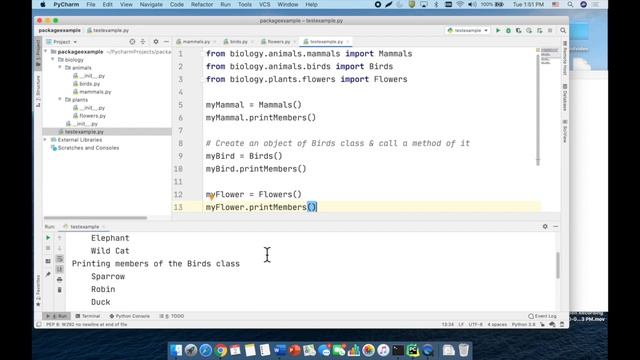This screenshot has height=360, width=640.
Task: Open the Navigate menu
Action: (x=151, y=4)
